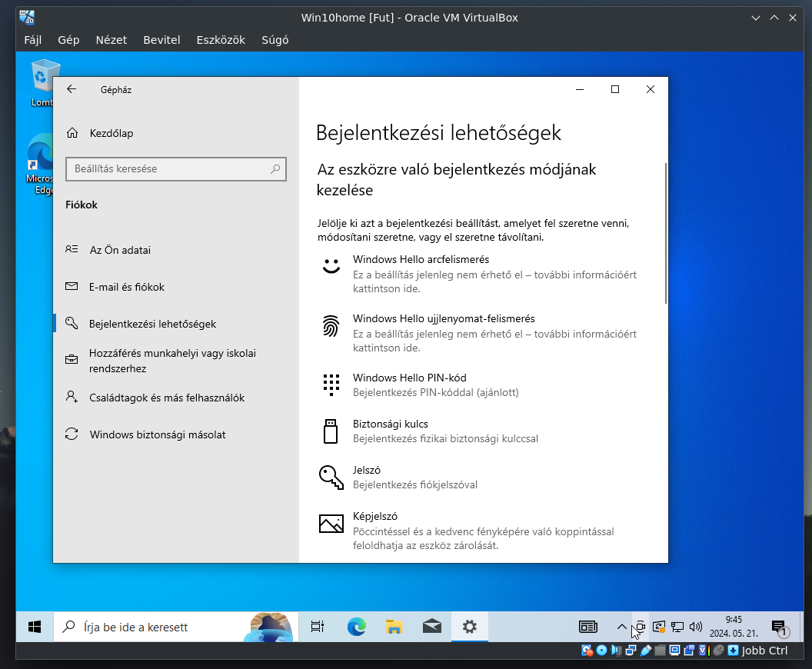Click the Show desktop sliver on the guest taskbar
Viewport: 812px width, 669px height.
(x=802, y=627)
